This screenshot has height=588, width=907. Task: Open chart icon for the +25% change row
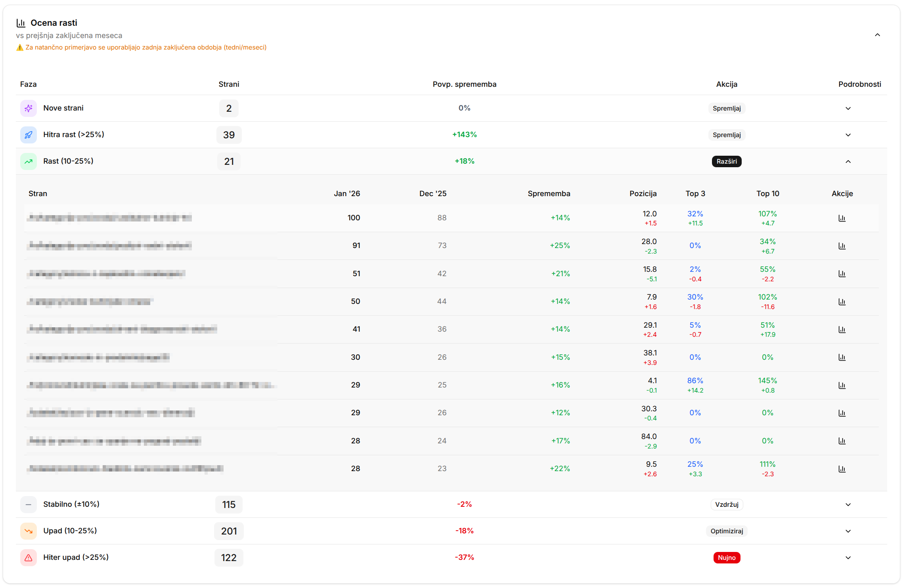(x=842, y=246)
